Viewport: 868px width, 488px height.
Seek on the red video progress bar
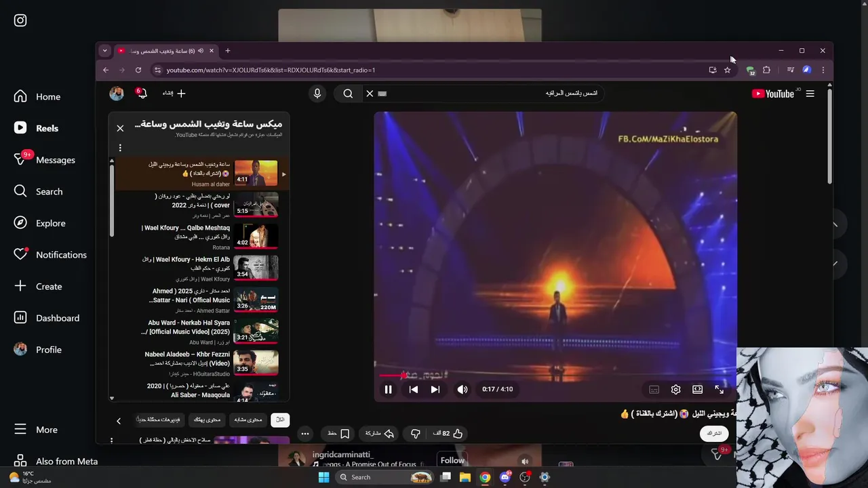pyautogui.click(x=555, y=375)
